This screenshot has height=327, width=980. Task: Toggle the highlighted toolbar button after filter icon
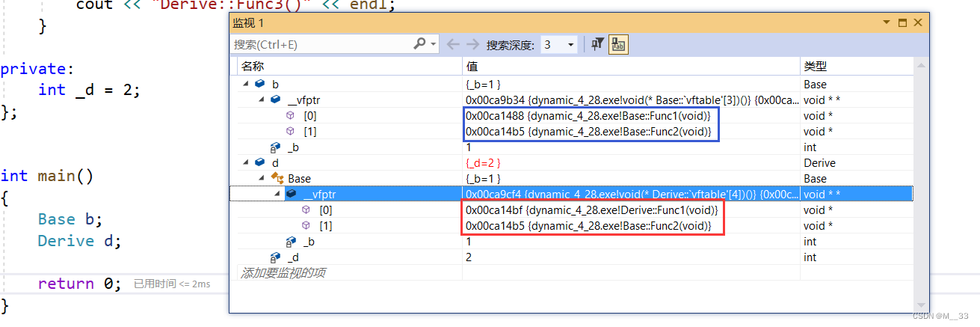coord(618,45)
